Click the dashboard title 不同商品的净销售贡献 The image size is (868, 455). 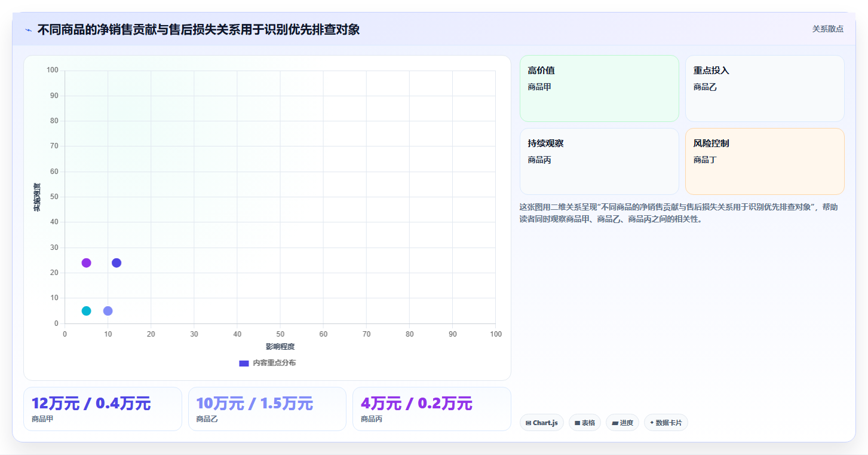pyautogui.click(x=199, y=29)
